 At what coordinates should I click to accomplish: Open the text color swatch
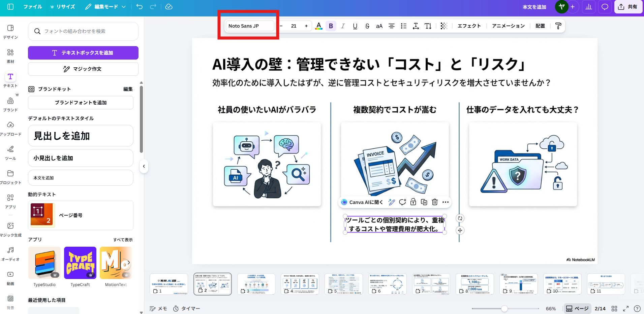point(319,26)
